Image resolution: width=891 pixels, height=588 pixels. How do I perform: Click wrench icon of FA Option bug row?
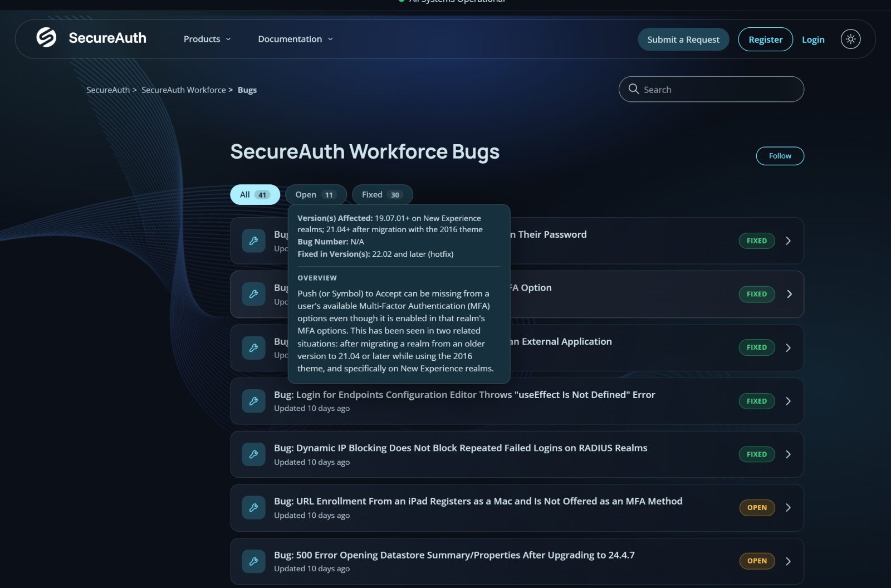(x=253, y=294)
